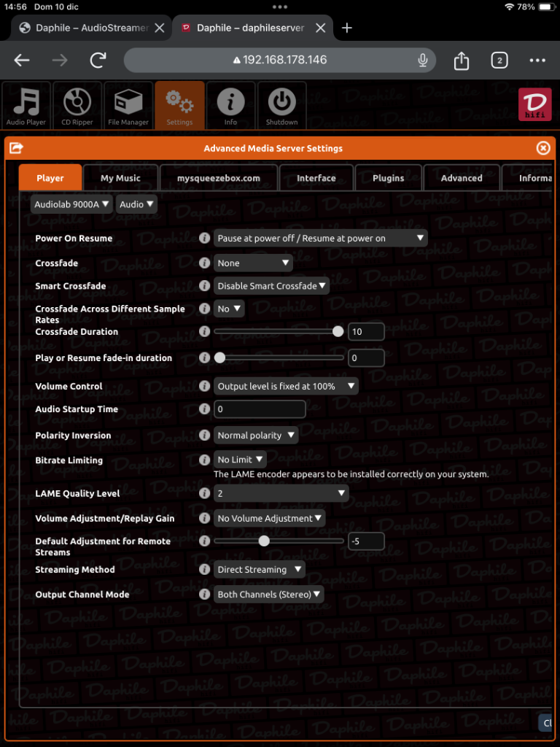The height and width of the screenshot is (747, 560).
Task: Show info for Audio Startup Time
Action: (204, 409)
